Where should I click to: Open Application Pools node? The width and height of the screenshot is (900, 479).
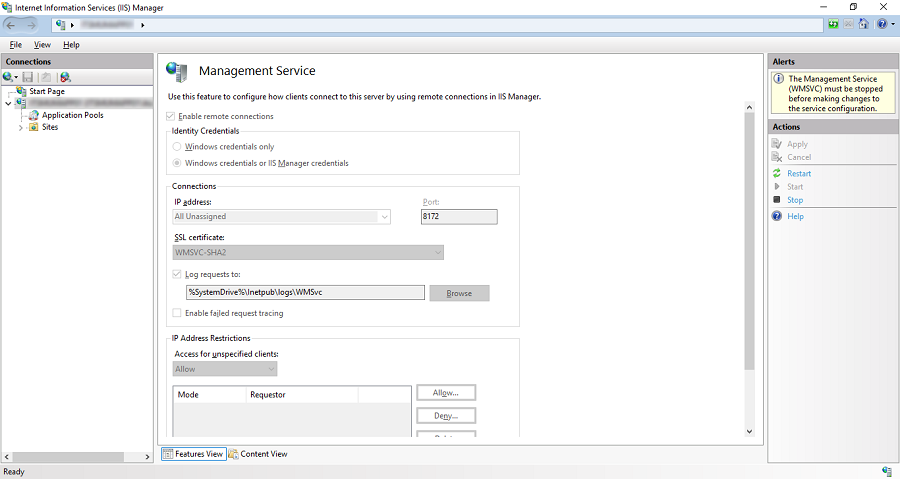click(72, 115)
